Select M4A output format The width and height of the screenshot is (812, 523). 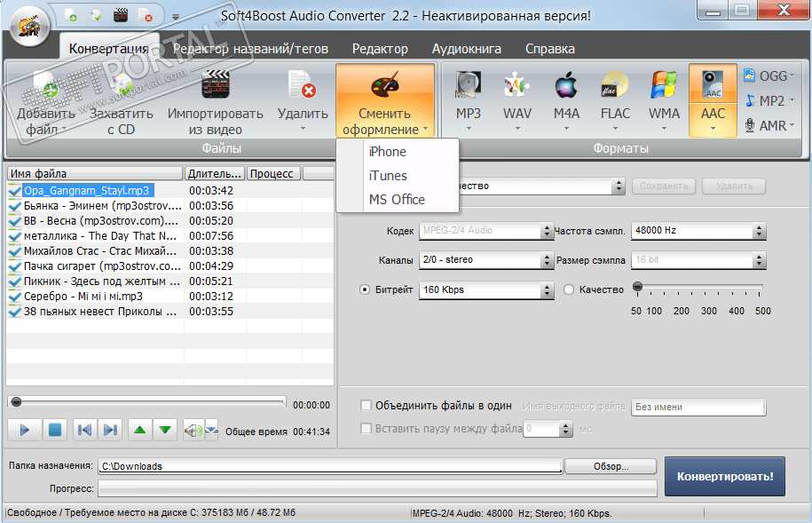(x=566, y=100)
